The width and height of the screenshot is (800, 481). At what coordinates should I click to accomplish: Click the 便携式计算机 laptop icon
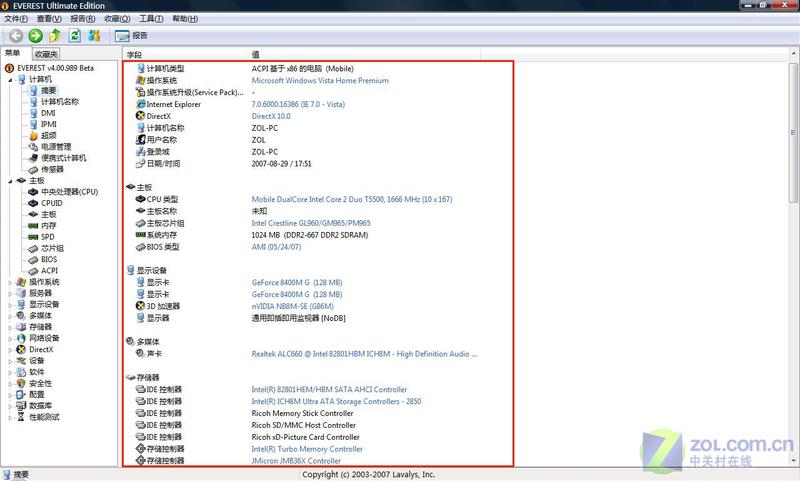coord(33,158)
